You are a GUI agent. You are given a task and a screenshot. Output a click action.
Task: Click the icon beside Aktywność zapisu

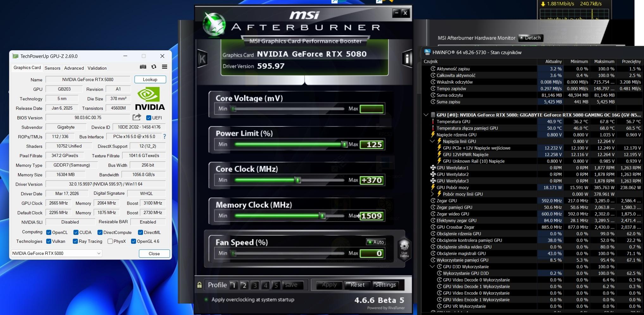pos(433,69)
